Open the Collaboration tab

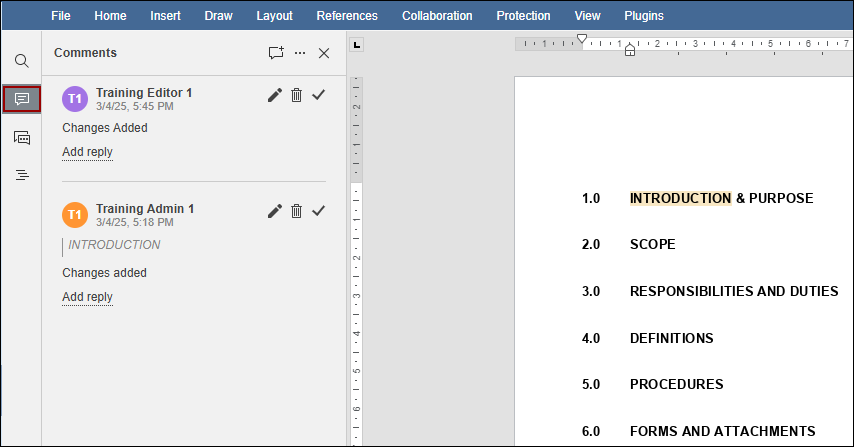click(437, 16)
